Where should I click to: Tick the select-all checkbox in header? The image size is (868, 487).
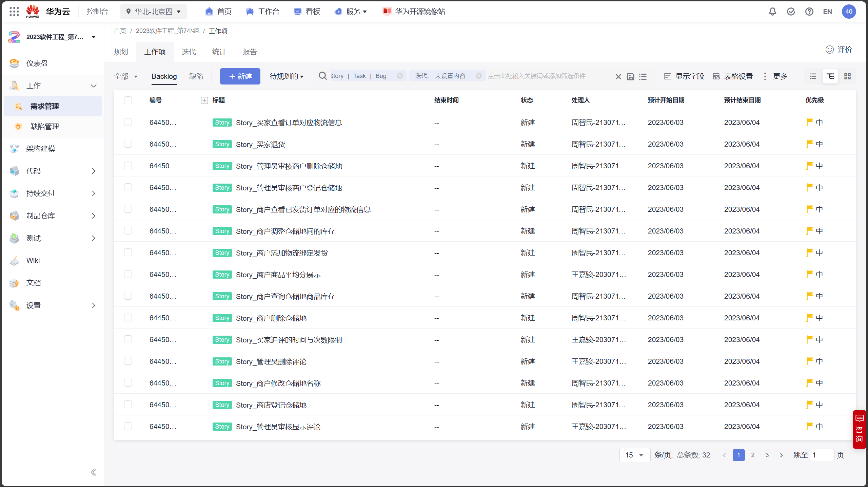(x=128, y=100)
